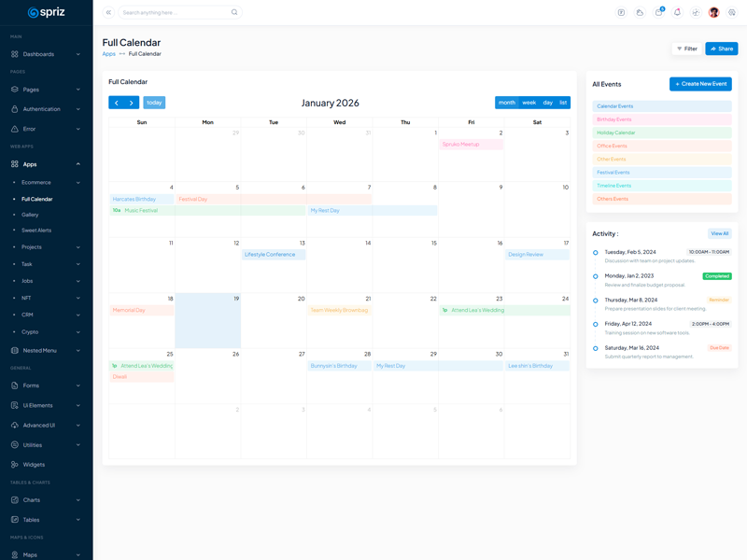Switch calendar to week view
The height and width of the screenshot is (560, 747).
529,103
